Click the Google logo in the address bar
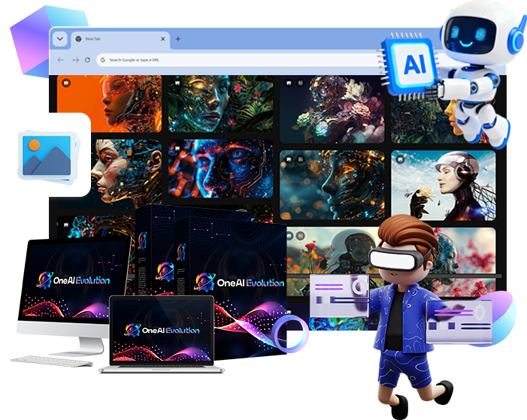Image resolution: width=527 pixels, height=420 pixels. click(x=103, y=59)
